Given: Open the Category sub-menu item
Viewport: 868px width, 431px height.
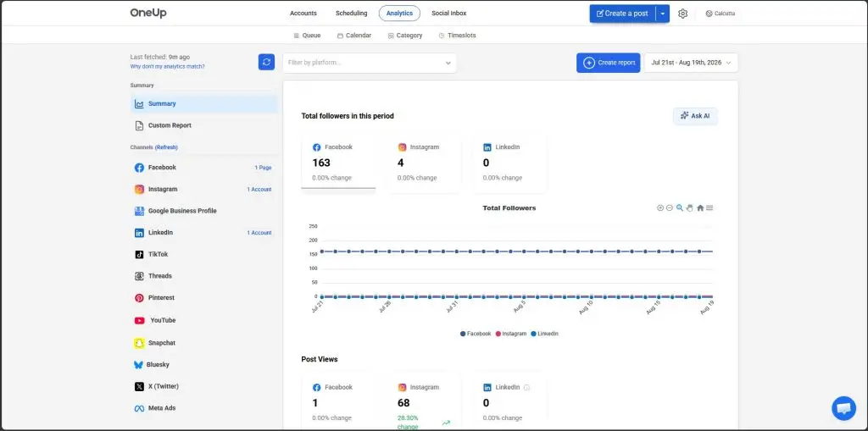Looking at the screenshot, I should coord(405,36).
